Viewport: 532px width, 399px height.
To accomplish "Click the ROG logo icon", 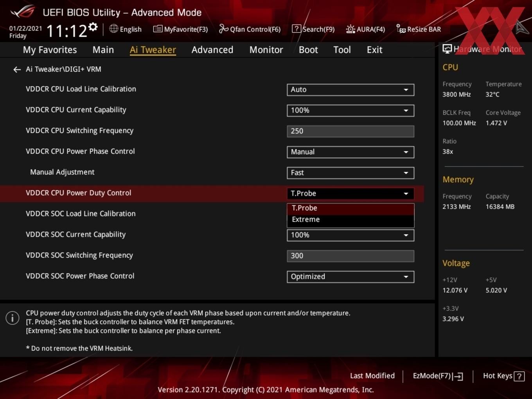I will point(23,12).
